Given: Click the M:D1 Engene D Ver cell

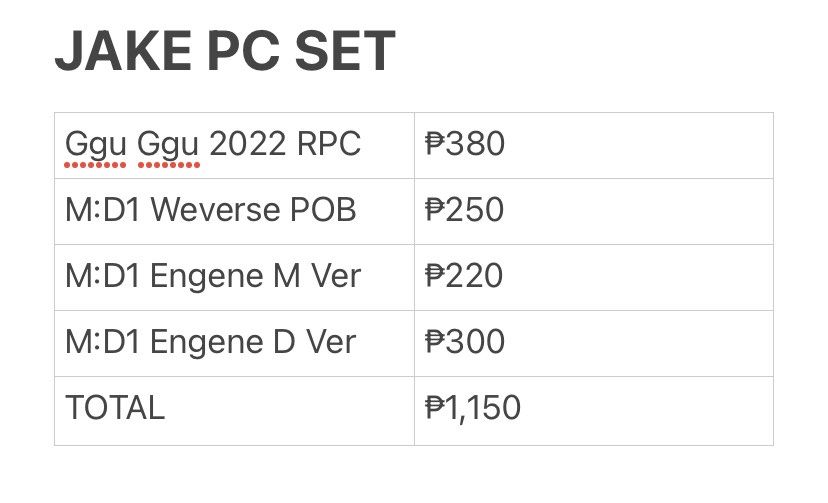Looking at the screenshot, I should point(234,344).
